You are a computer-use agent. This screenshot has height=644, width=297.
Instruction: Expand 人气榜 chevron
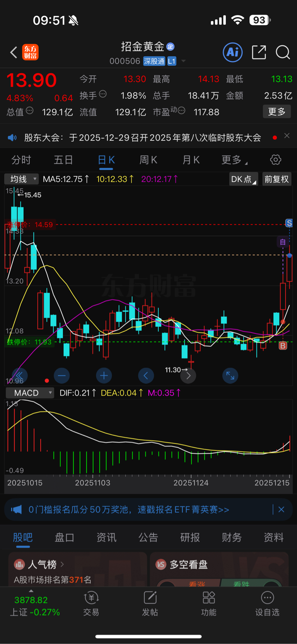click(62, 564)
